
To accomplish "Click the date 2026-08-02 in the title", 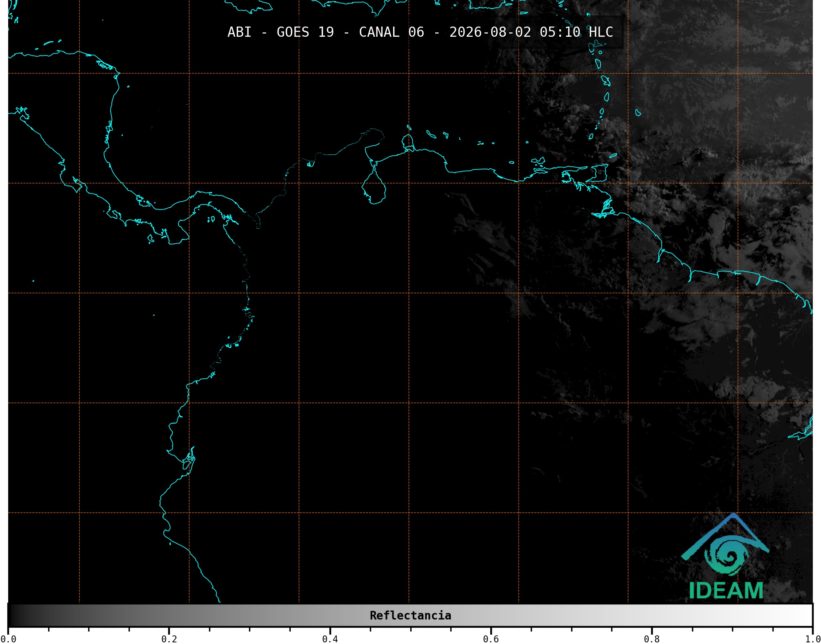I will [490, 32].
